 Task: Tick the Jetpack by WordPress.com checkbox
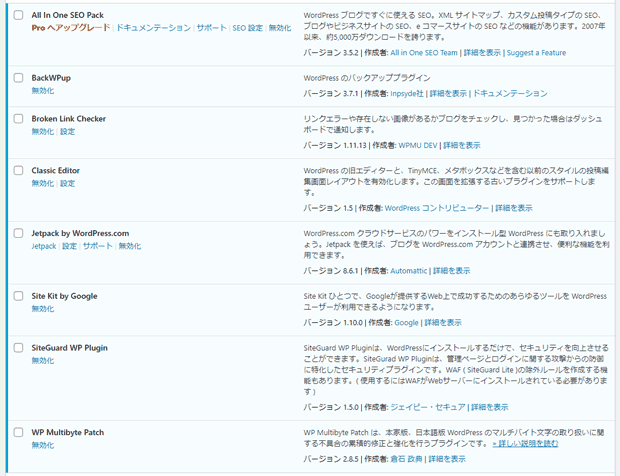[x=19, y=233]
